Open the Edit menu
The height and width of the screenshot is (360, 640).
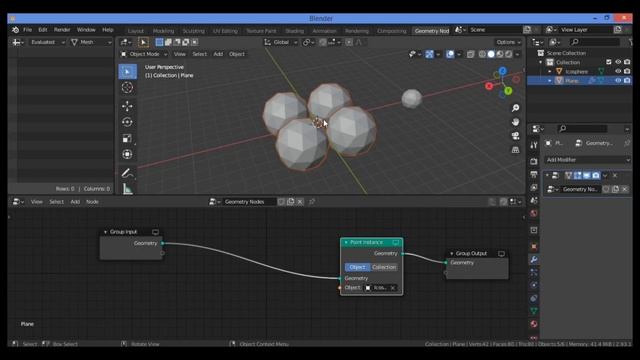(x=42, y=30)
